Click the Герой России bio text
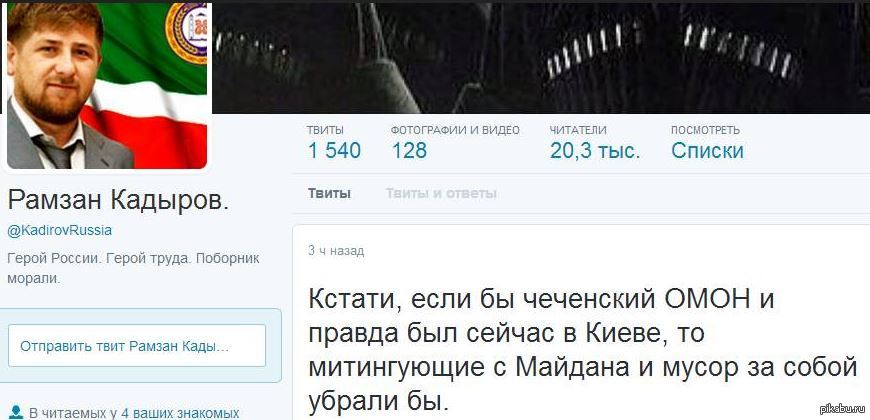The width and height of the screenshot is (870, 420). click(54, 259)
